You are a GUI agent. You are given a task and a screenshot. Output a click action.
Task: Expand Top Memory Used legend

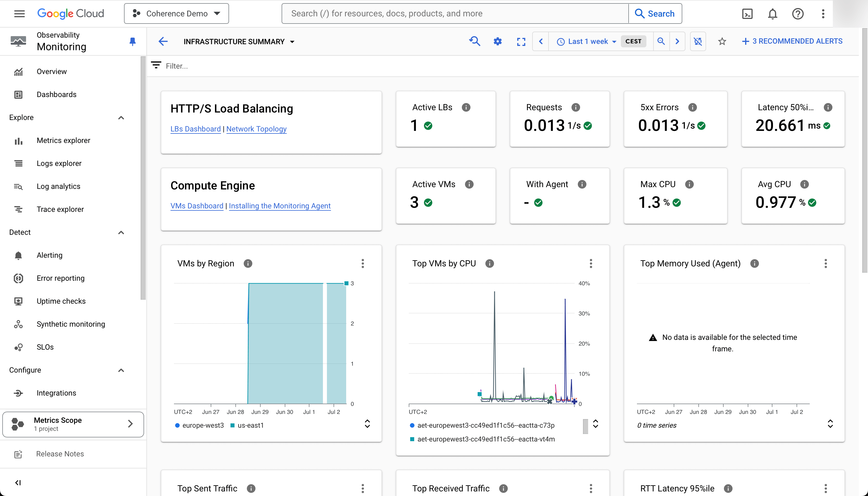point(830,423)
